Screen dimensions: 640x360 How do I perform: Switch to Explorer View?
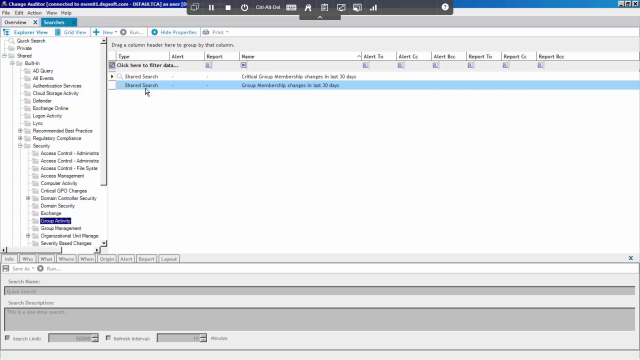(26, 32)
